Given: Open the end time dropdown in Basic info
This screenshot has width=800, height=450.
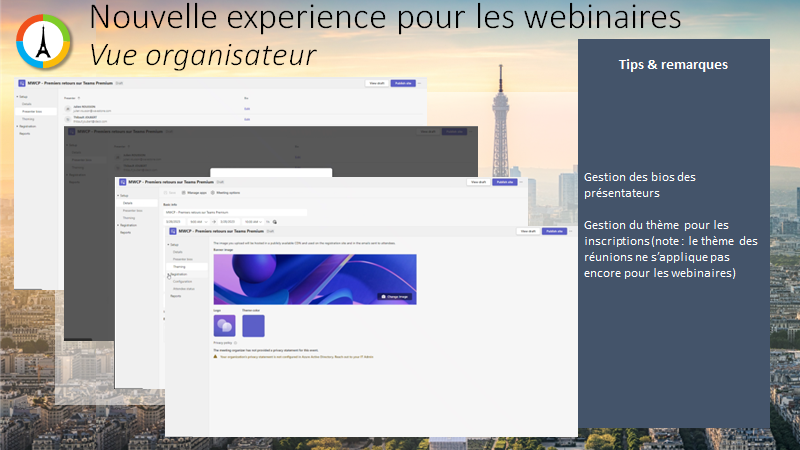Looking at the screenshot, I should (253, 222).
